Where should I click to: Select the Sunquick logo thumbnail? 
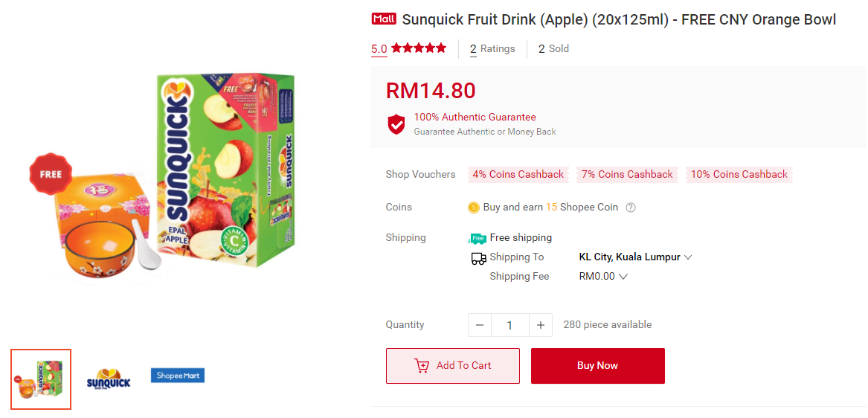[x=109, y=379]
